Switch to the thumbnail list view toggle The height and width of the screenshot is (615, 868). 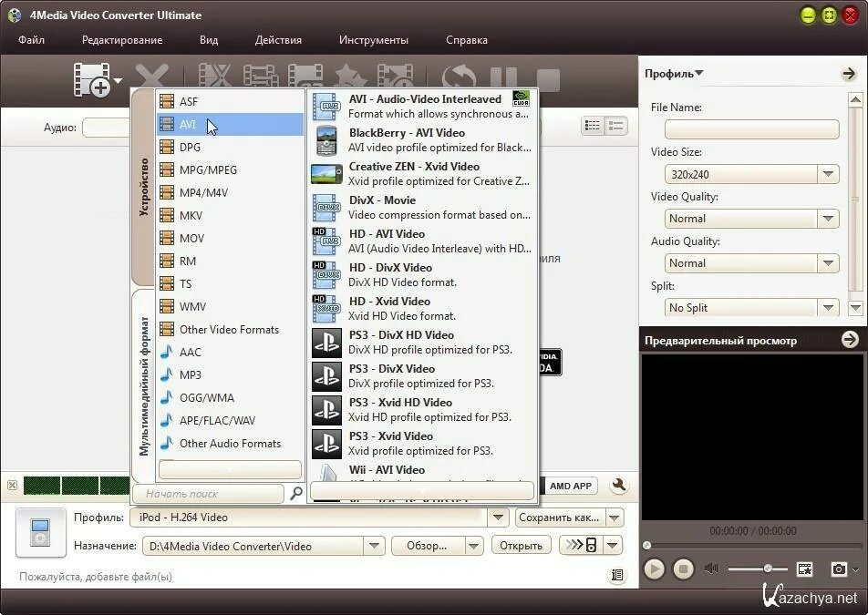[616, 126]
